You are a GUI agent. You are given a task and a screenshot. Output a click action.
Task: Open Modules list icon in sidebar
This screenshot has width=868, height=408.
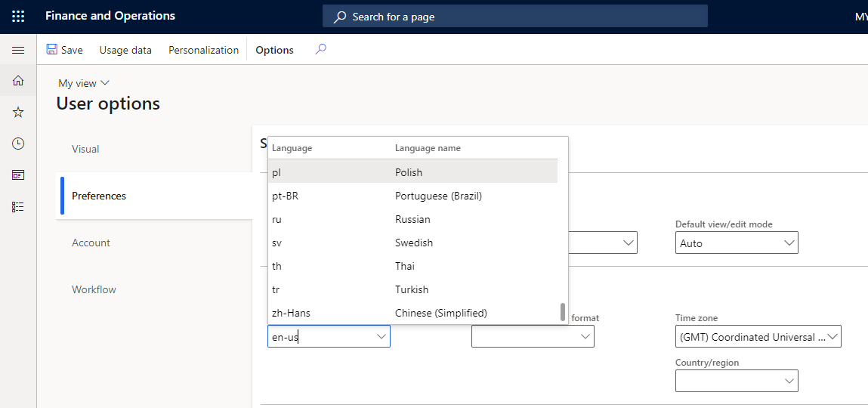(x=18, y=207)
